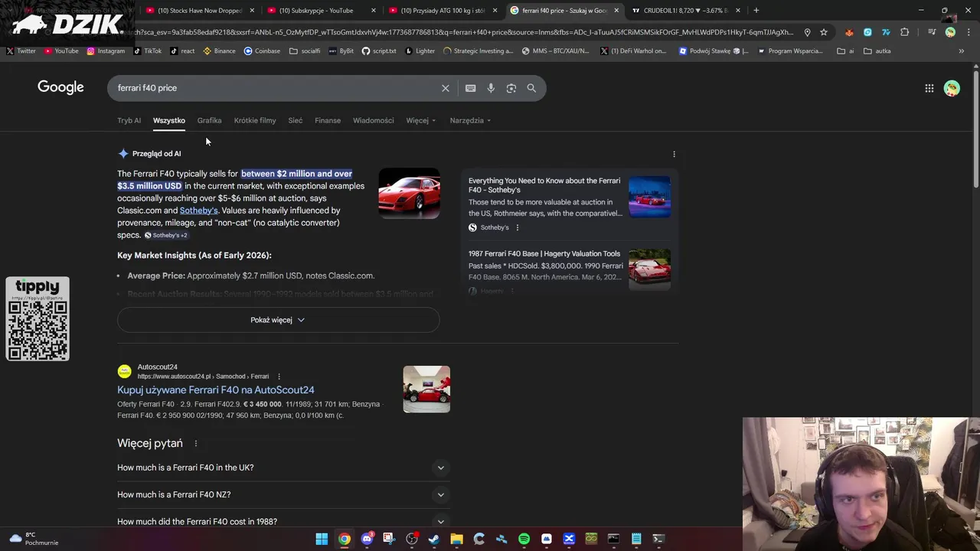Open a new browser tab
This screenshot has height=551, width=980.
[756, 11]
